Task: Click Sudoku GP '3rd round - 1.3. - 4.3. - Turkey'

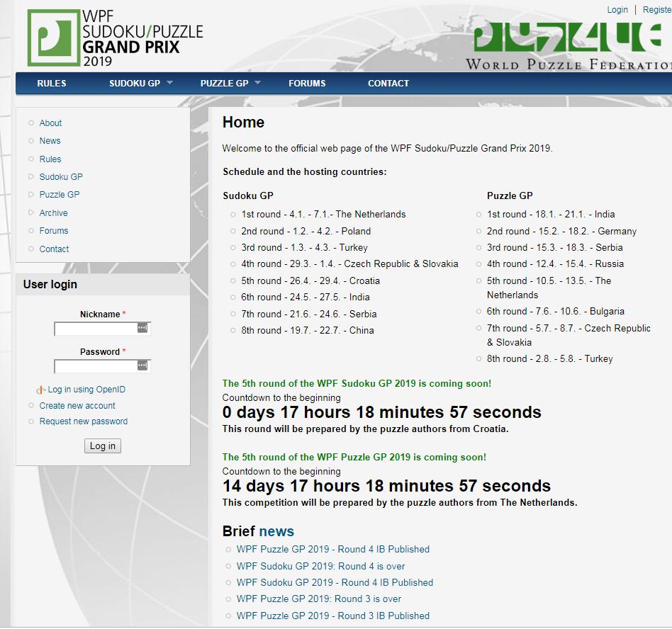Action: [x=304, y=247]
